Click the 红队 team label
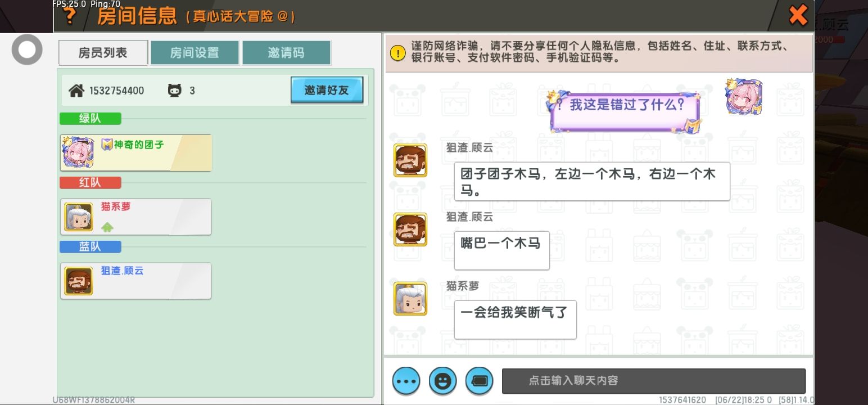Viewport: 868px width, 405px height. (x=90, y=183)
